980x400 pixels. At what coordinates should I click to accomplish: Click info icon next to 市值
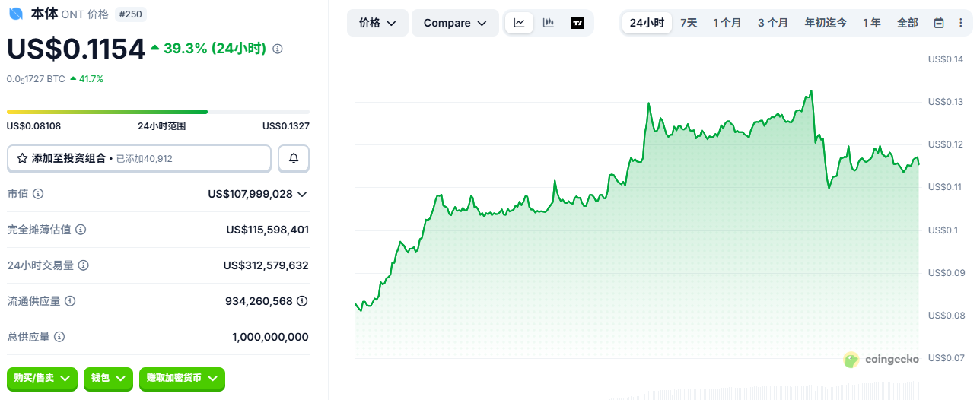click(38, 194)
